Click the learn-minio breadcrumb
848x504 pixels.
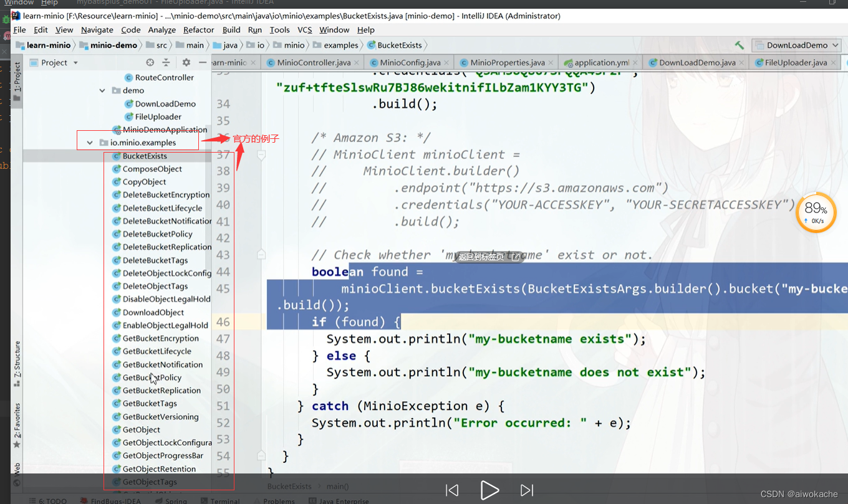click(43, 45)
